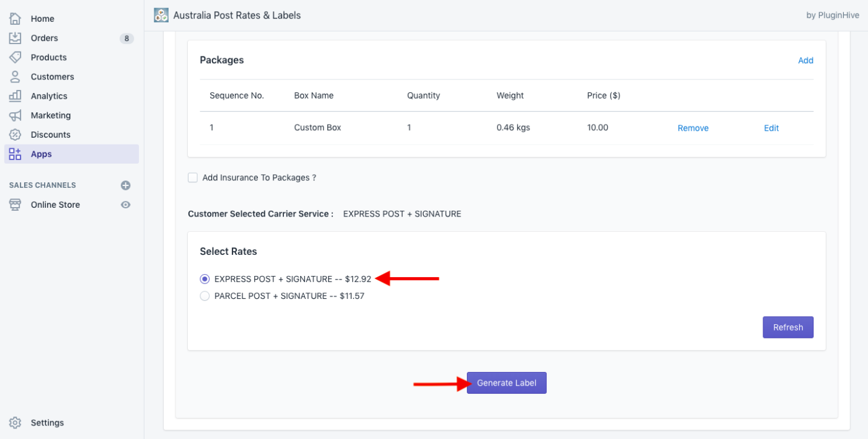Click the Customers person icon
Viewport: 868px width, 439px height.
[15, 76]
